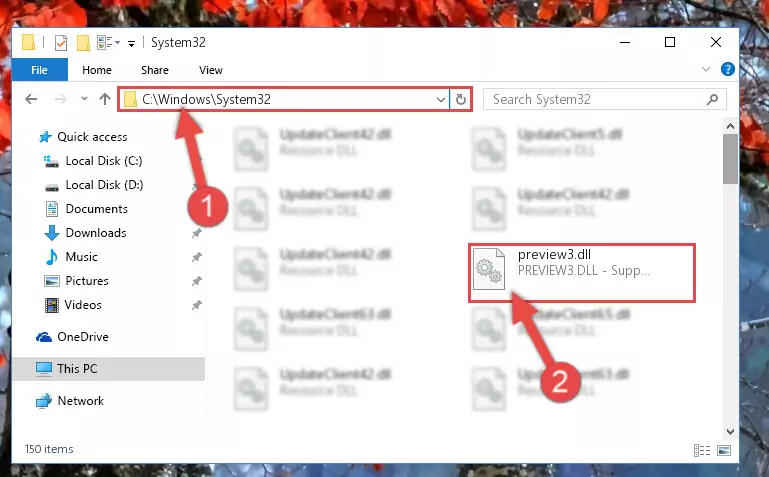Click the search magnifier icon
Image resolution: width=769 pixels, height=477 pixels.
[712, 100]
